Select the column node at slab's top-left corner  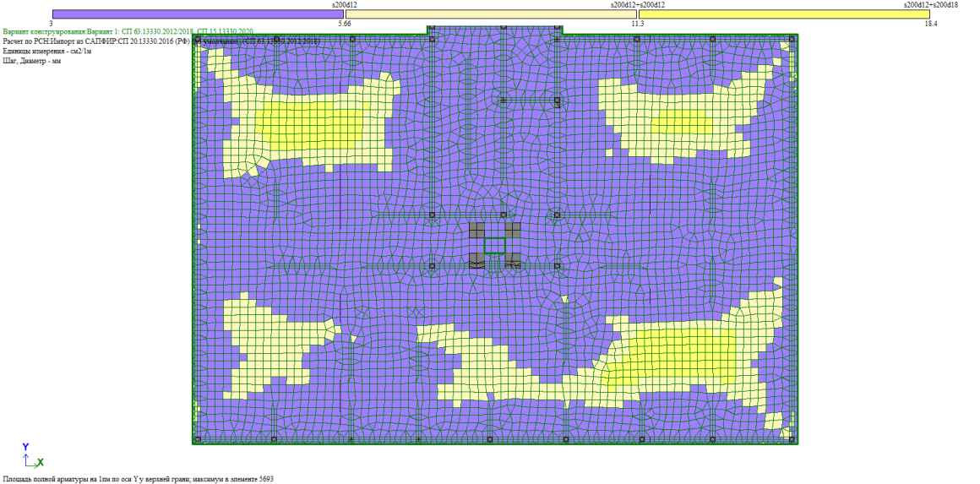pyautogui.click(x=198, y=39)
